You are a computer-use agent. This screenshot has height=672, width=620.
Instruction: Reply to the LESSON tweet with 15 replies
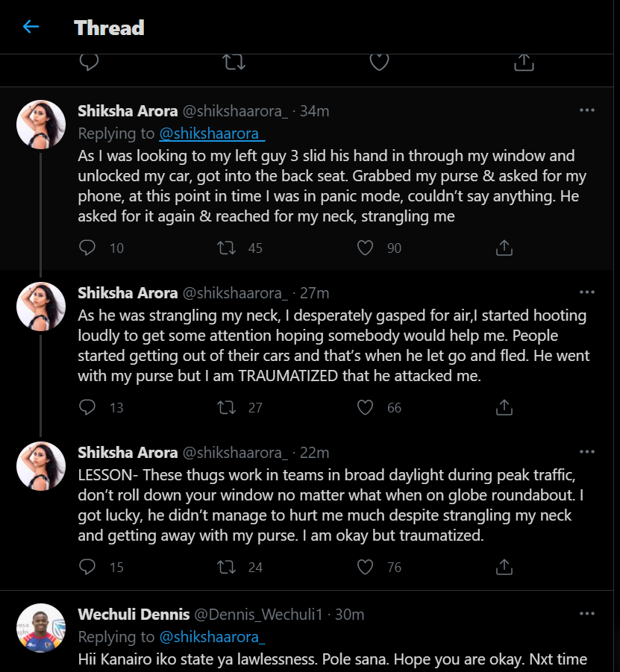(x=88, y=567)
